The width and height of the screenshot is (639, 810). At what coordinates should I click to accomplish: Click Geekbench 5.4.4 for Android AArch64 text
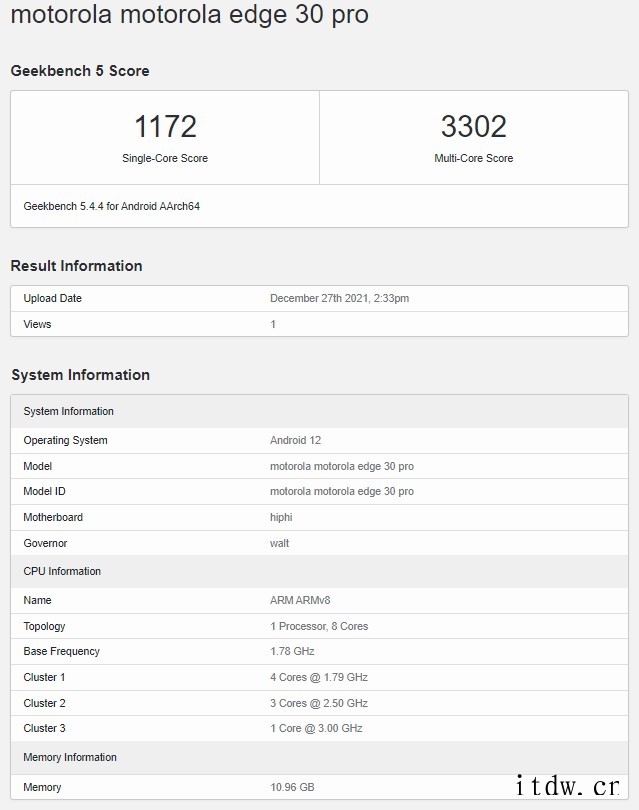112,206
